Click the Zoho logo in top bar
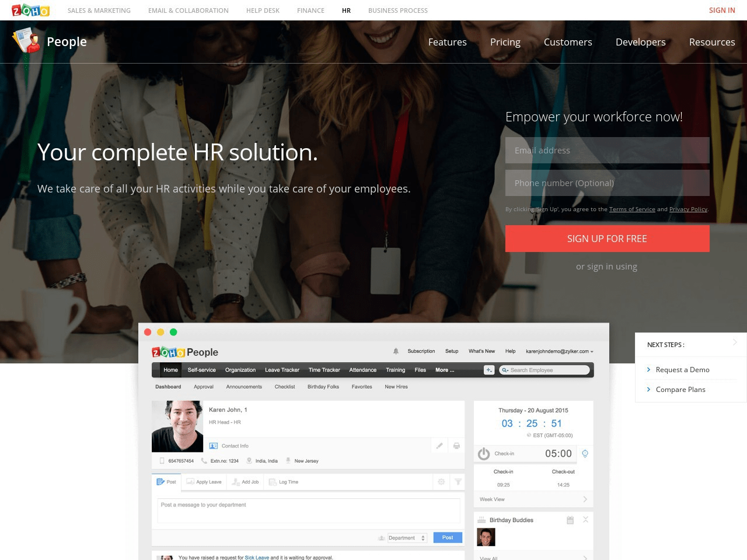Viewport: 747px width, 560px height. tap(30, 10)
